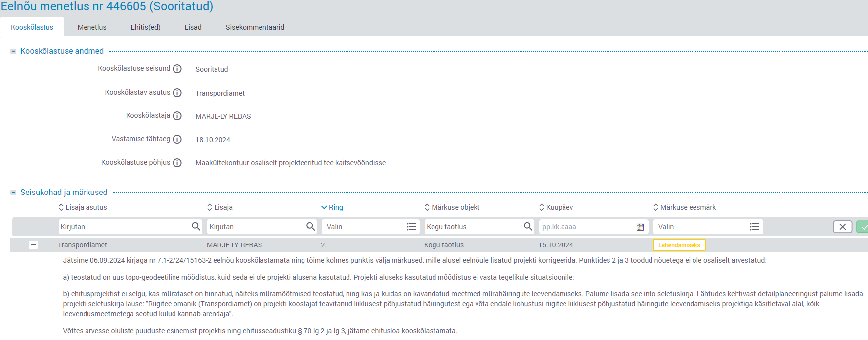Sort by Märkuse objekt column
The image size is (868, 340).
point(452,207)
